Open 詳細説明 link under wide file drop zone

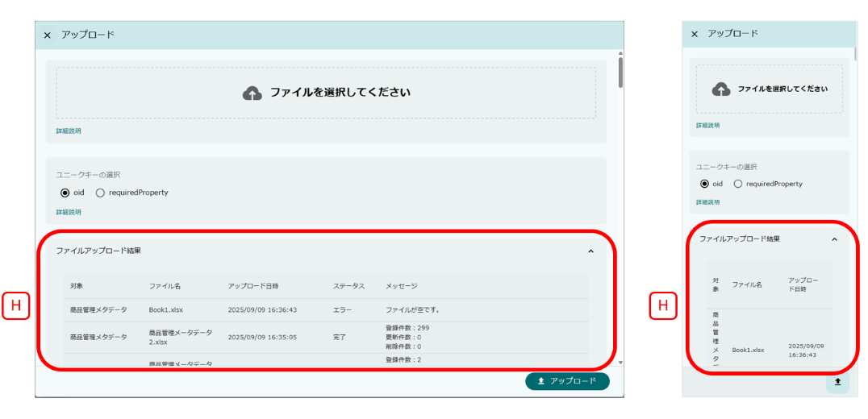click(69, 131)
